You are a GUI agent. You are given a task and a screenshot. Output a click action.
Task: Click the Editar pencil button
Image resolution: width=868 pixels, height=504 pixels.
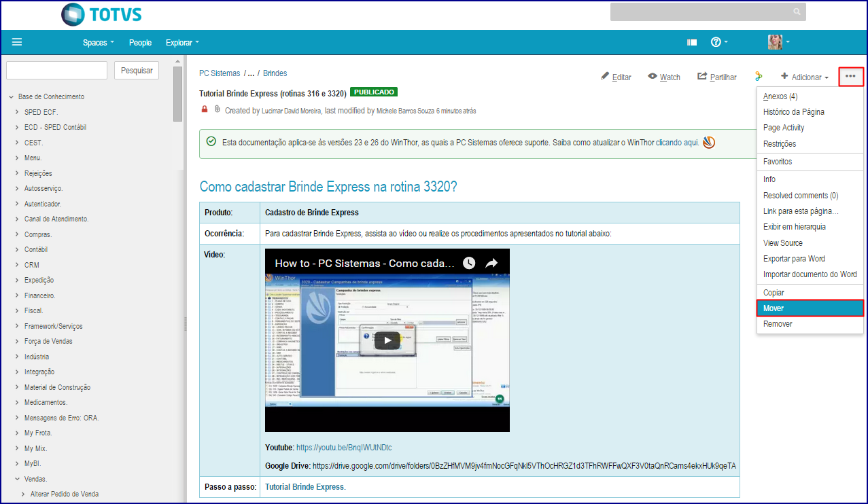[616, 77]
